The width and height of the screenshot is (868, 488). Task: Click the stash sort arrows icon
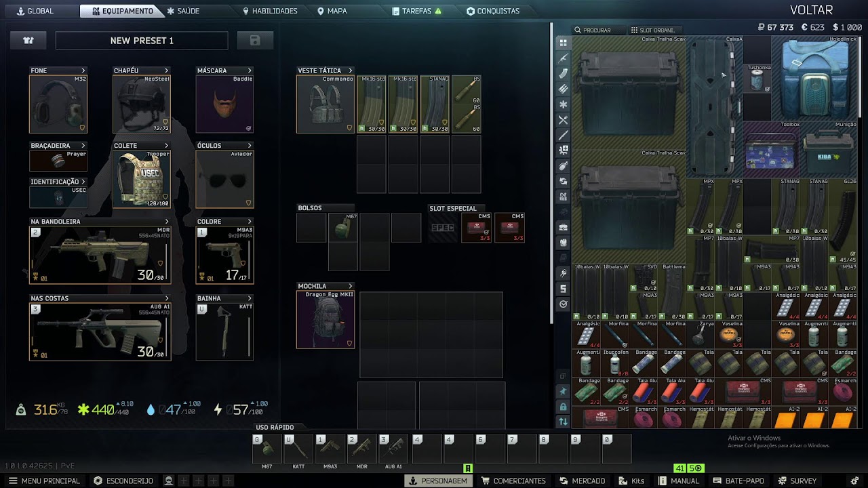point(563,422)
